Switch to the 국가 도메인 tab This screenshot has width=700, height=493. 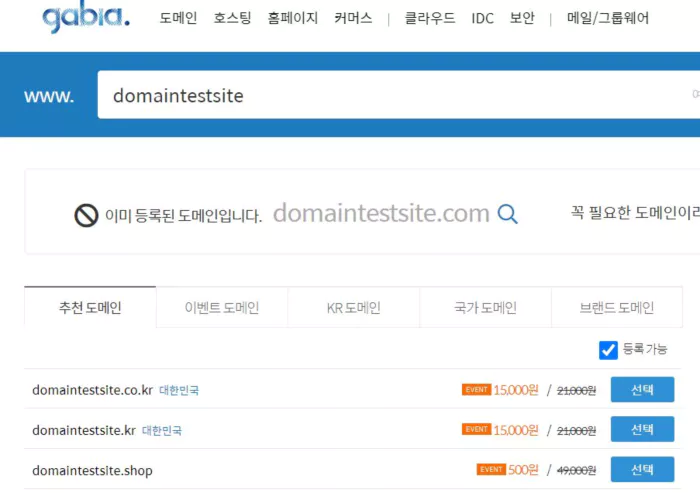point(485,307)
